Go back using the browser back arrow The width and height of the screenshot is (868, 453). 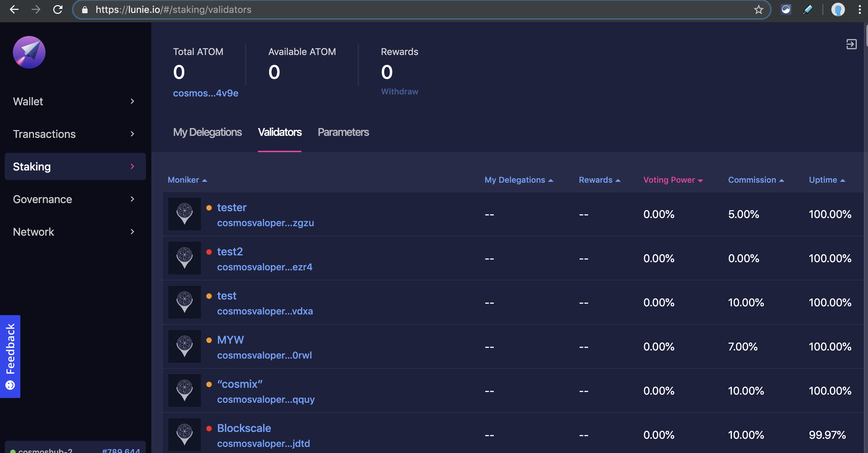point(14,10)
